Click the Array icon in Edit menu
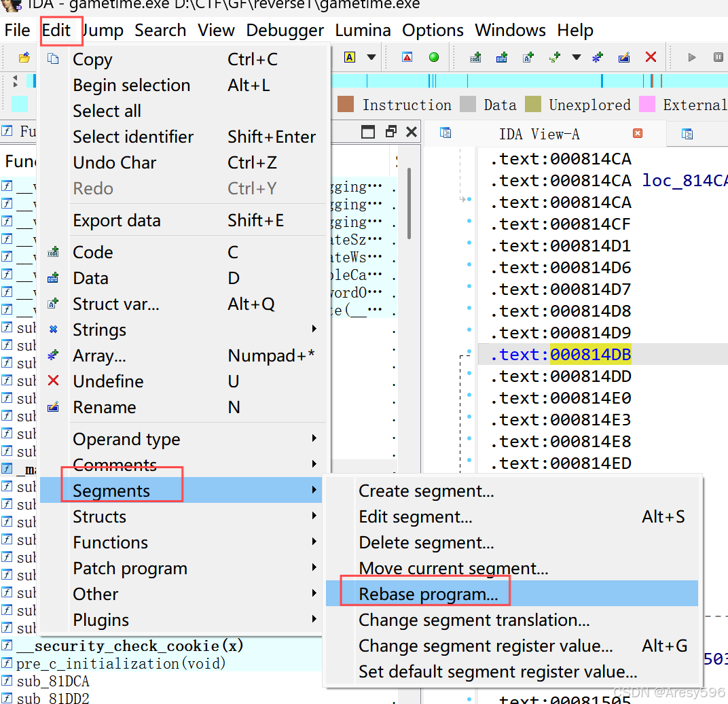 [54, 355]
